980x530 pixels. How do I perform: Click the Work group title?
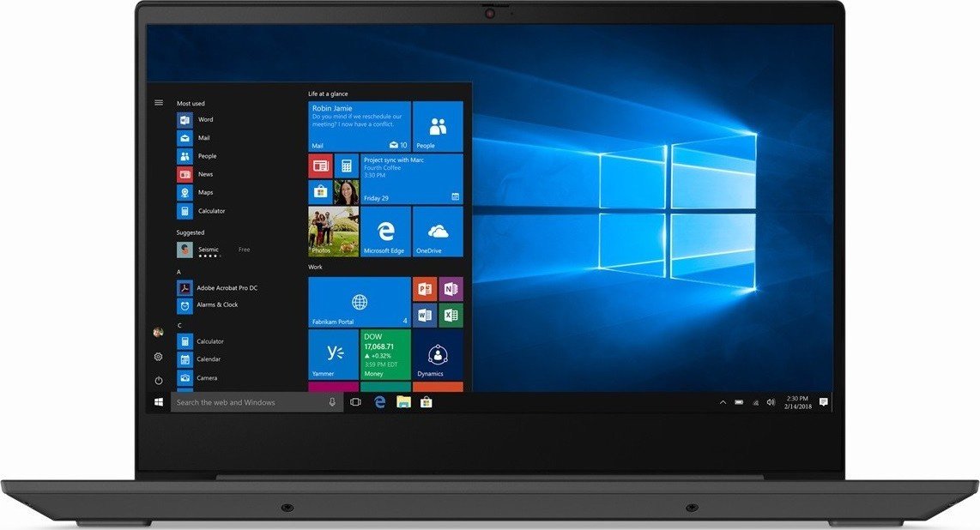coord(315,268)
